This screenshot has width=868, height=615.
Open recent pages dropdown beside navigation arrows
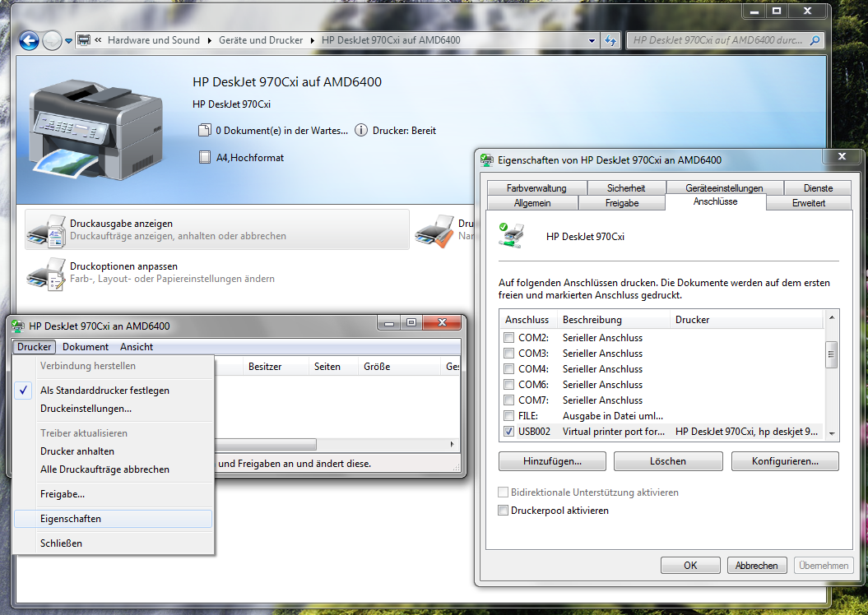pos(68,41)
